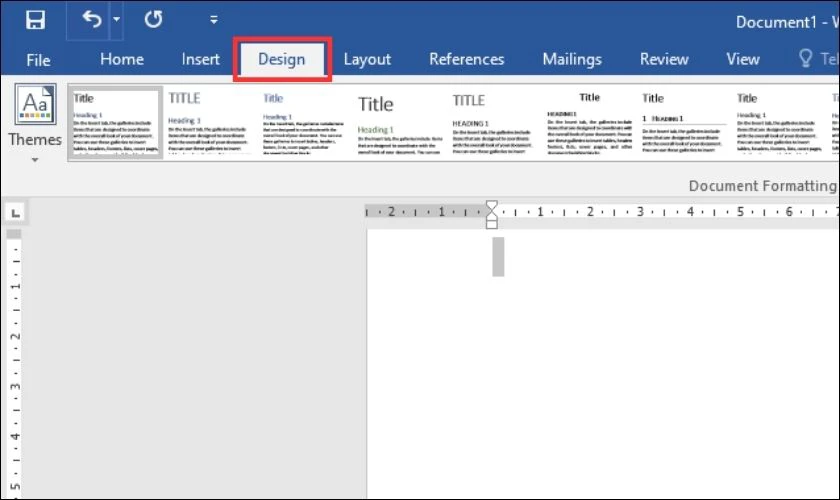Apply the large Title green Heading style set
Image resolution: width=840 pixels, height=500 pixels.
click(x=399, y=122)
